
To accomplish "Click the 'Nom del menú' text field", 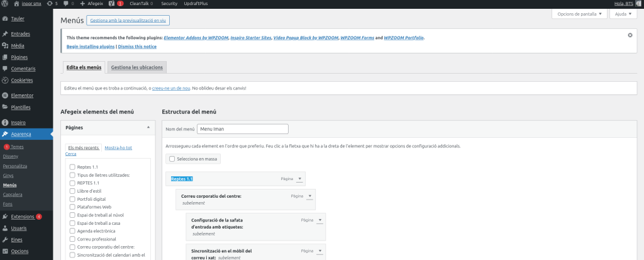I will click(242, 129).
